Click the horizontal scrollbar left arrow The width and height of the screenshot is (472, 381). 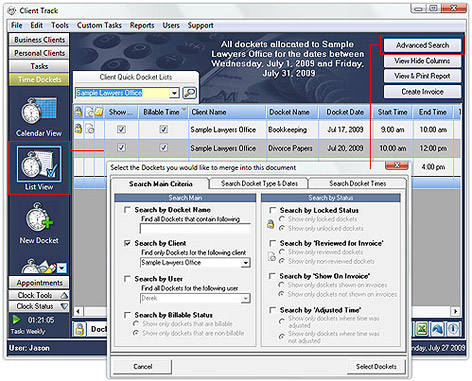[78, 311]
